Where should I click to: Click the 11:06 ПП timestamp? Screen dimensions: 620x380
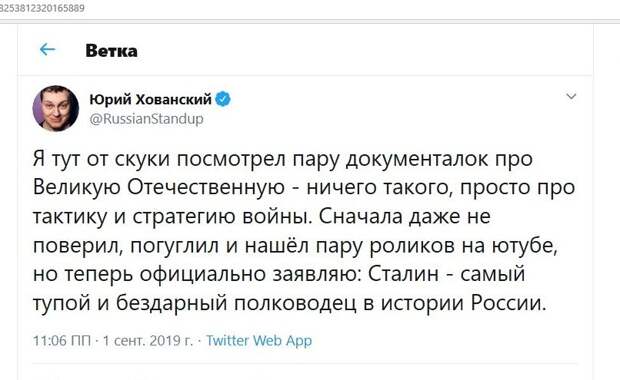(62, 340)
